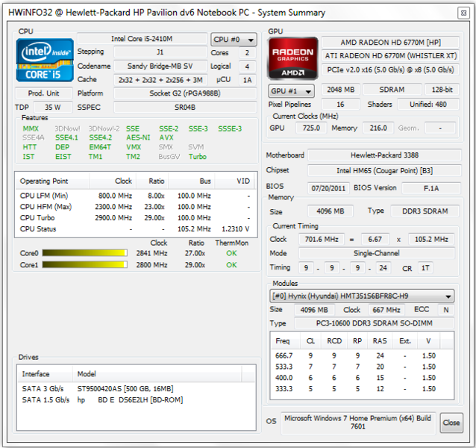Close the System Summary window with X
Screen dimensions: 476x448
click(x=463, y=13)
